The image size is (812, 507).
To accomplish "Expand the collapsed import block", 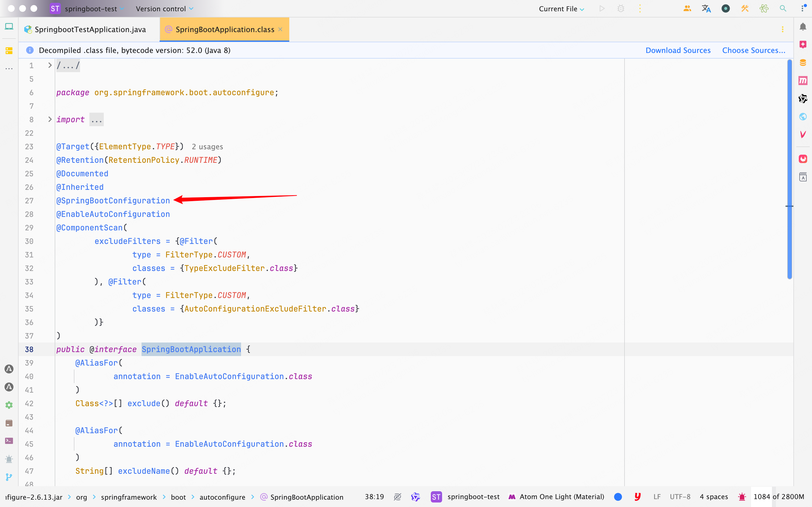I will (x=97, y=120).
